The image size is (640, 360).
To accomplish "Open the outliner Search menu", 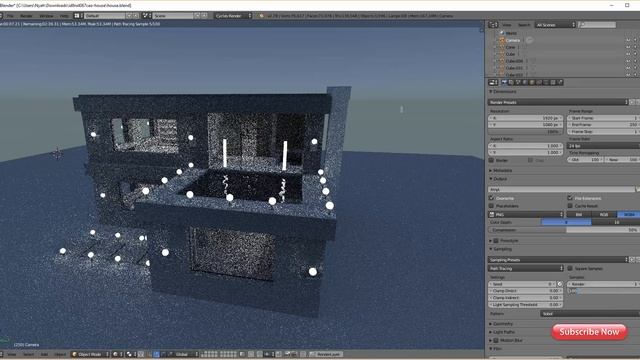I will (524, 25).
